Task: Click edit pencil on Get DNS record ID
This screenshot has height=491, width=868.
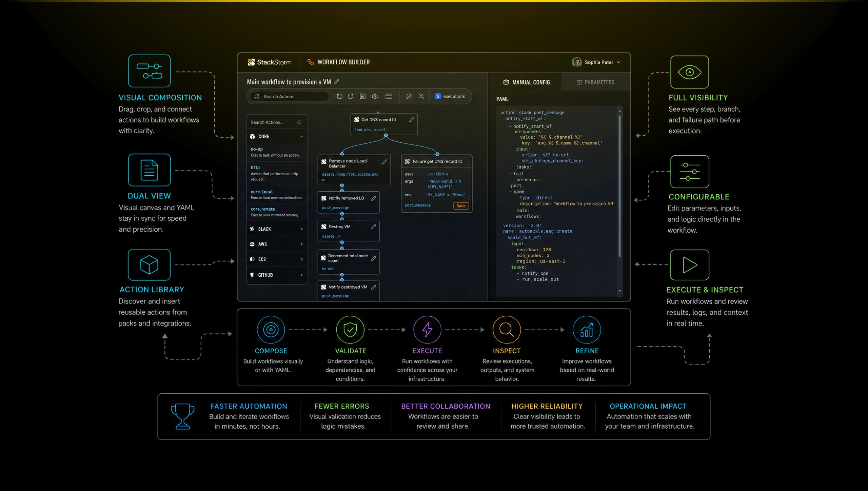Action: (412, 120)
